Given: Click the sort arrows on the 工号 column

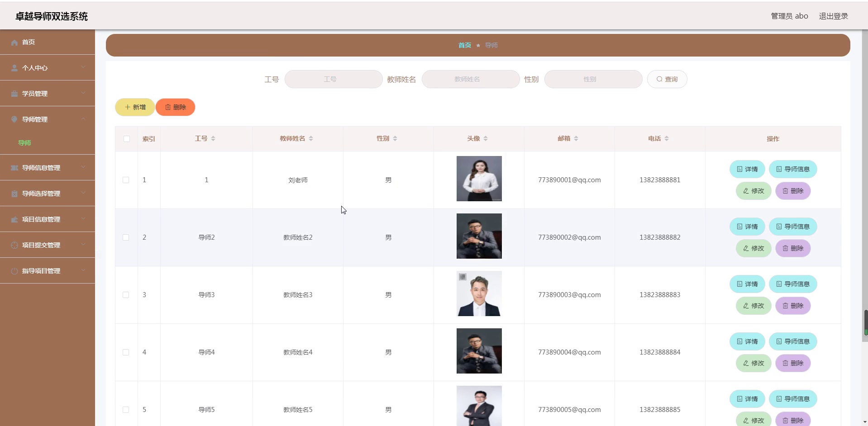Looking at the screenshot, I should (213, 138).
